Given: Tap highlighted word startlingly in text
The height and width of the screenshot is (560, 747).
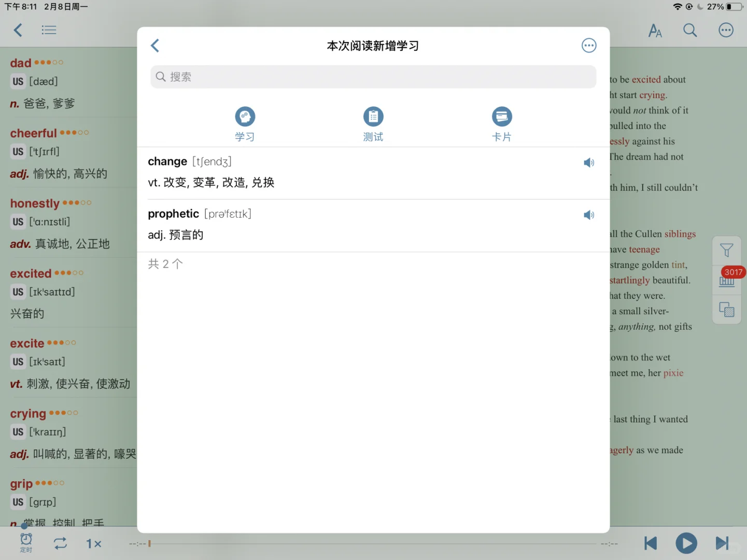Looking at the screenshot, I should [x=630, y=281].
